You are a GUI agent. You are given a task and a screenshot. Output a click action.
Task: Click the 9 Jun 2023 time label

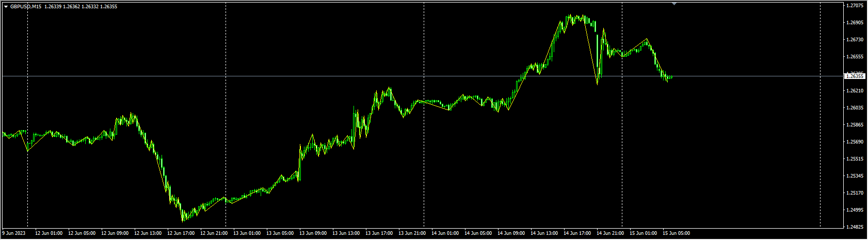click(14, 233)
